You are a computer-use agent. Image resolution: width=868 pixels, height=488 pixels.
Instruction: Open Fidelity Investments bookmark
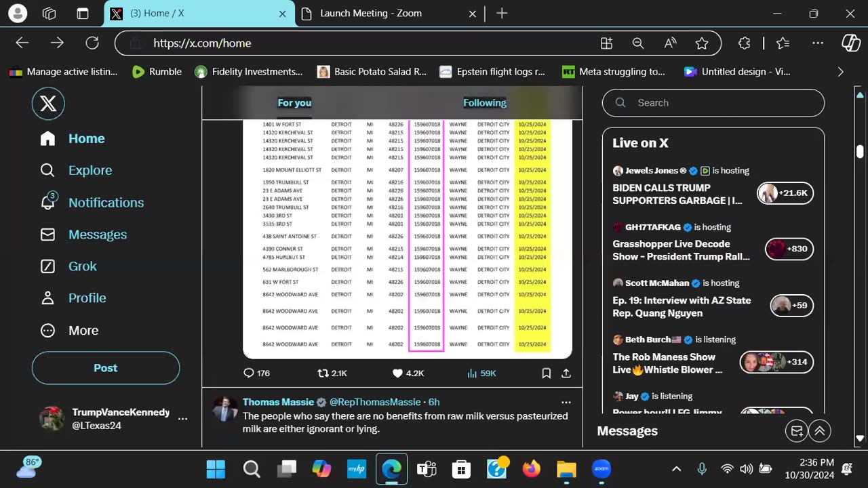click(248, 72)
